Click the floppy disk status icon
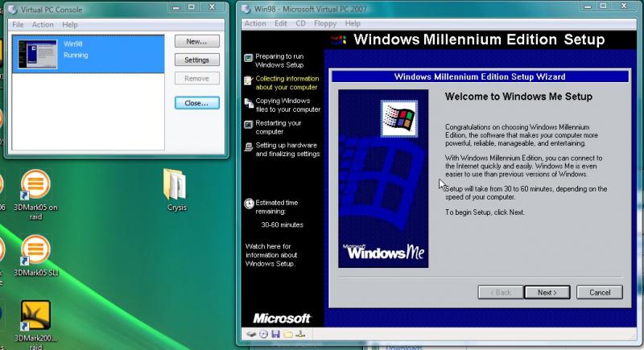The width and height of the screenshot is (644, 350). tap(275, 334)
